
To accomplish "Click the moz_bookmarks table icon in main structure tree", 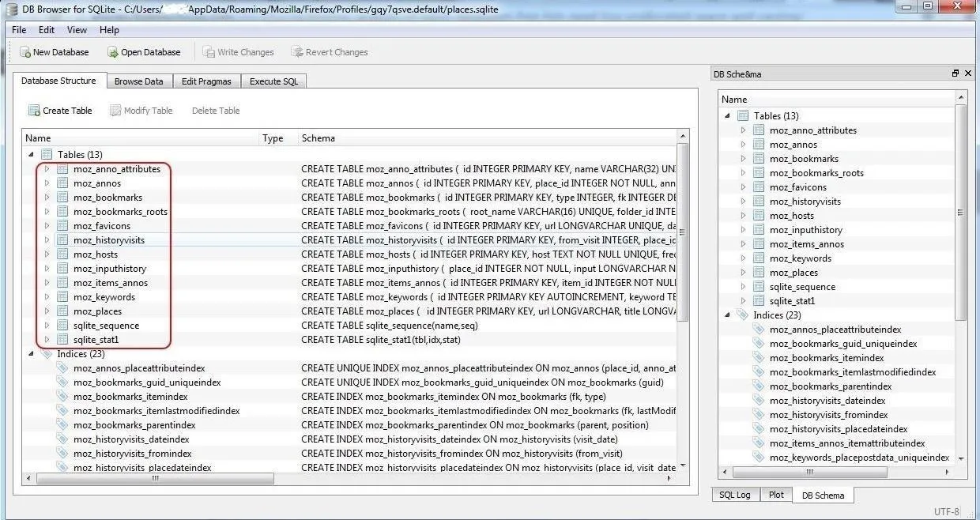I will [62, 198].
